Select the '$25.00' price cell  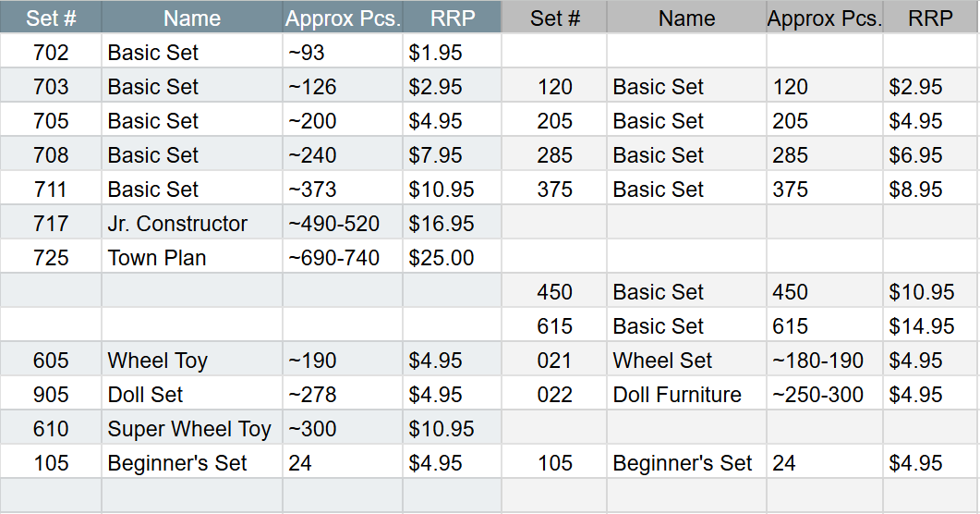(x=452, y=258)
